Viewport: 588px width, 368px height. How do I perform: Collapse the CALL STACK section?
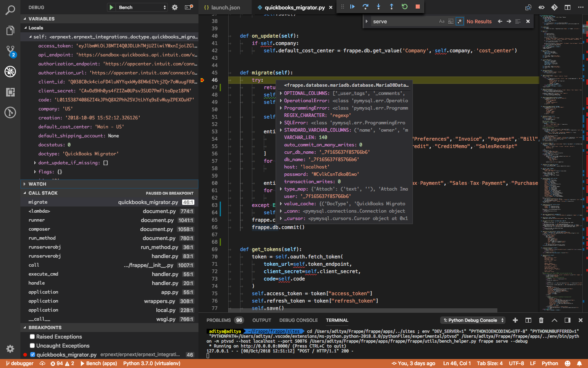(x=109, y=193)
